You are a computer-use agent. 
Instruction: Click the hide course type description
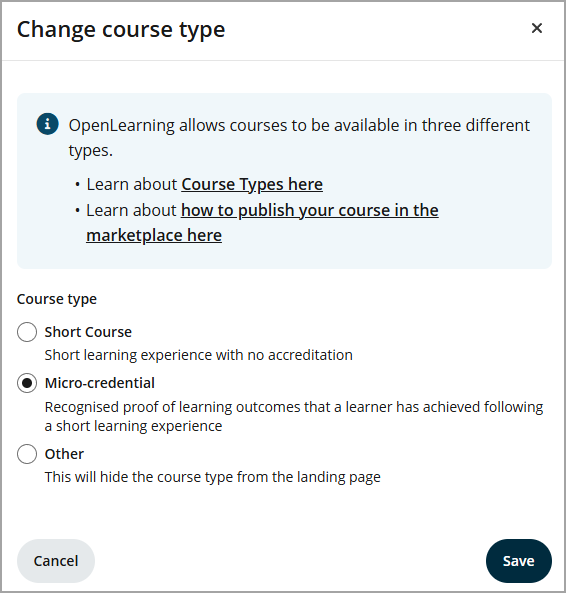pos(212,477)
